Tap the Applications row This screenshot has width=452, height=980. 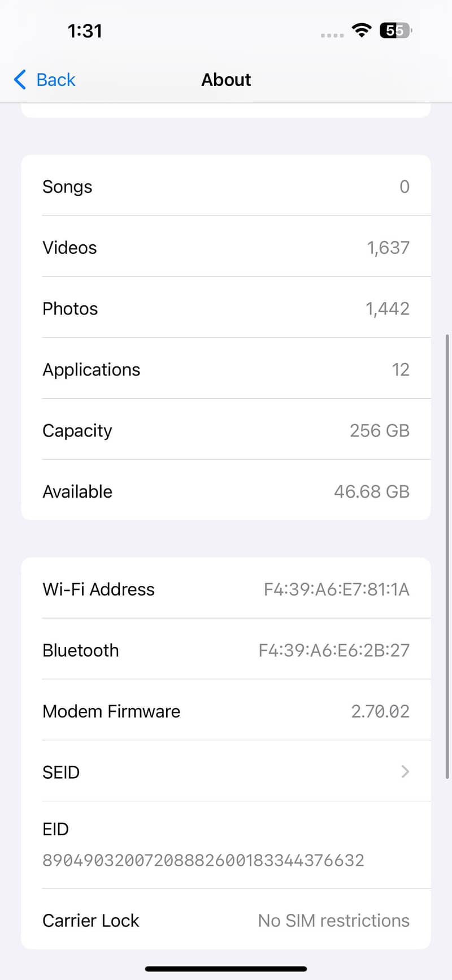click(x=226, y=370)
